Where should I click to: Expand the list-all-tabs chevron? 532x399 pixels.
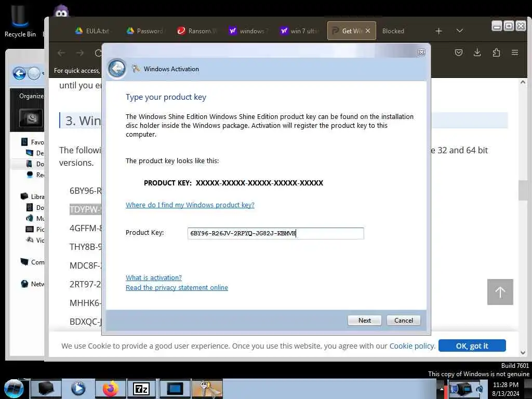(459, 31)
